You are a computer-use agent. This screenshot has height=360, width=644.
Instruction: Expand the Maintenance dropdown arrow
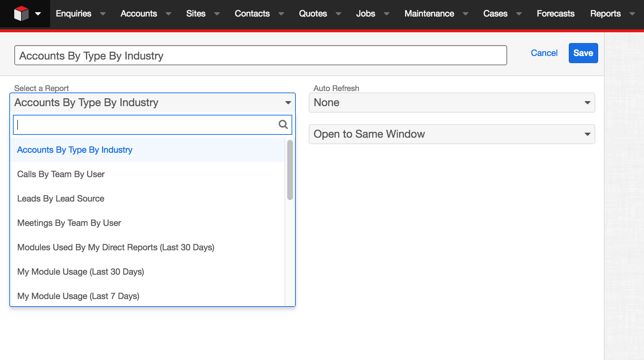pyautogui.click(x=465, y=14)
